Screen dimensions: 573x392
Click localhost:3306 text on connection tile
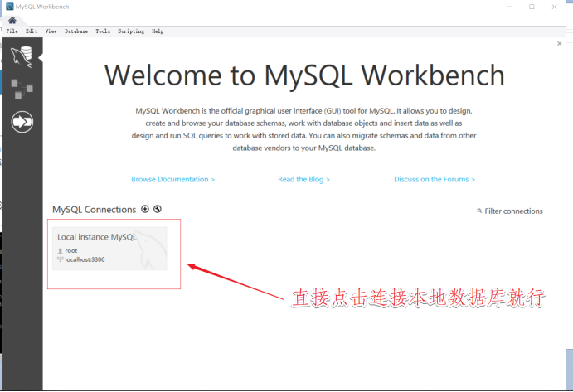click(85, 259)
